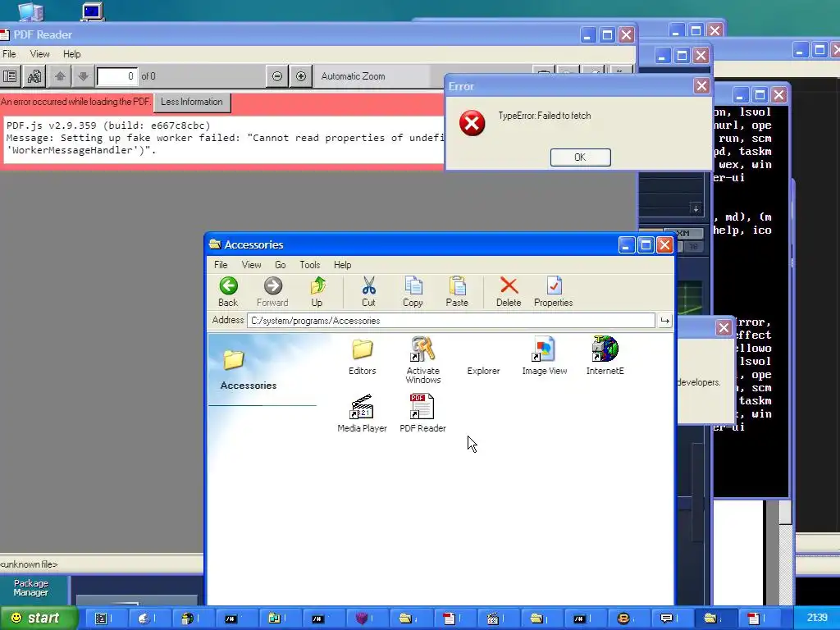Click the Forward arrow in Accessories
Image resolution: width=840 pixels, height=630 pixels.
[272, 292]
